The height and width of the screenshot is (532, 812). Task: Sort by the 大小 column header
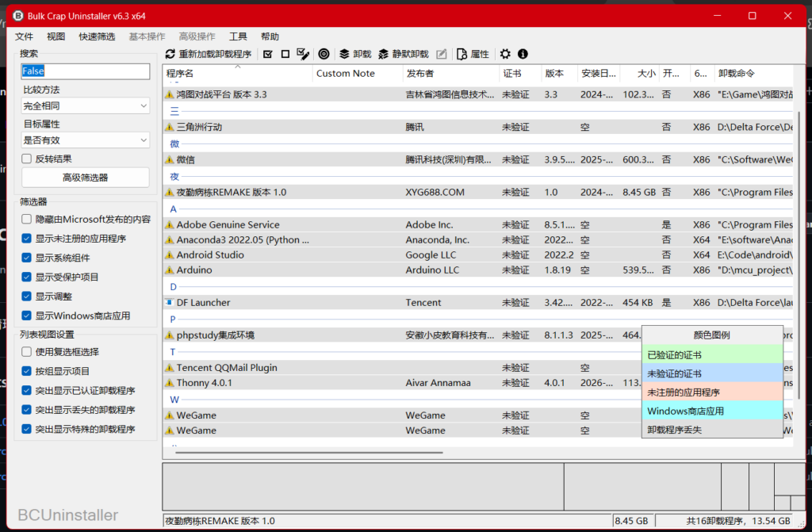pyautogui.click(x=640, y=74)
